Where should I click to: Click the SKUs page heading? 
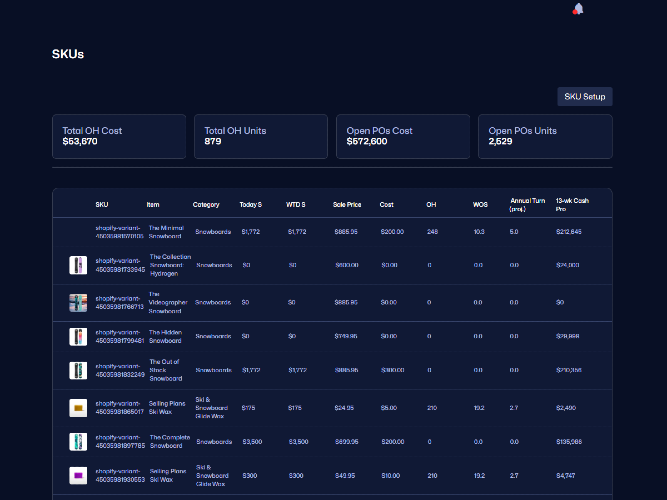click(68, 54)
